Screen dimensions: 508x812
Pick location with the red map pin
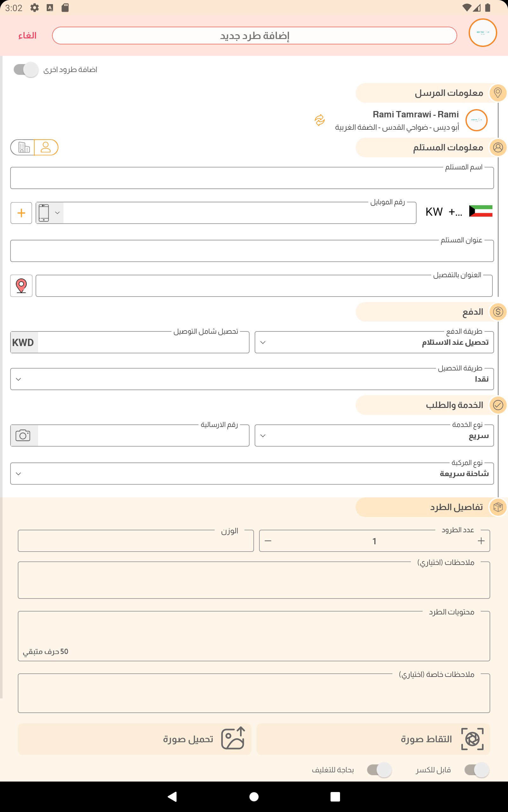(x=21, y=285)
